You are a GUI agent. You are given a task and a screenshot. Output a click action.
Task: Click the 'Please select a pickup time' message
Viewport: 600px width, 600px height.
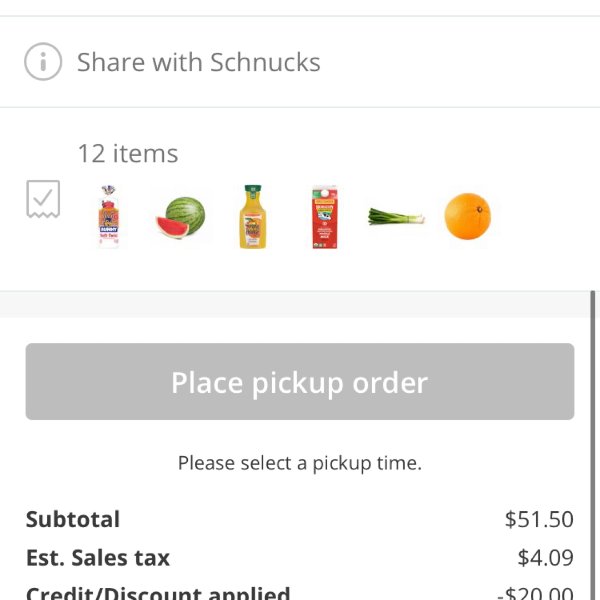coord(300,463)
